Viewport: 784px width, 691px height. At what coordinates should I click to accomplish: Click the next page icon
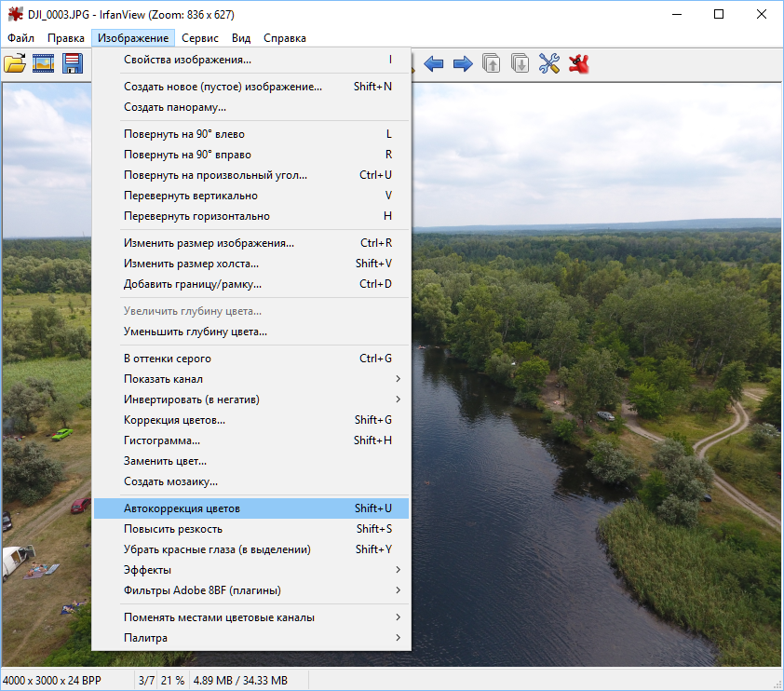(x=520, y=63)
